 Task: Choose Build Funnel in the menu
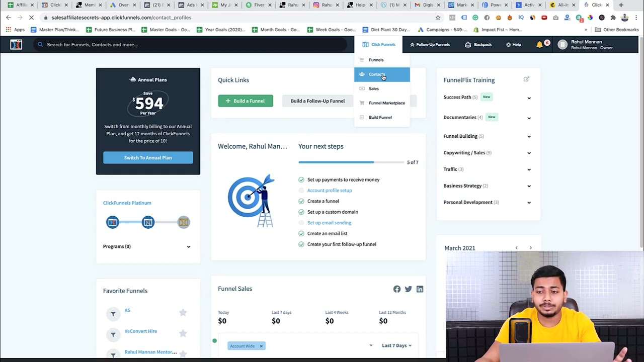pyautogui.click(x=382, y=117)
